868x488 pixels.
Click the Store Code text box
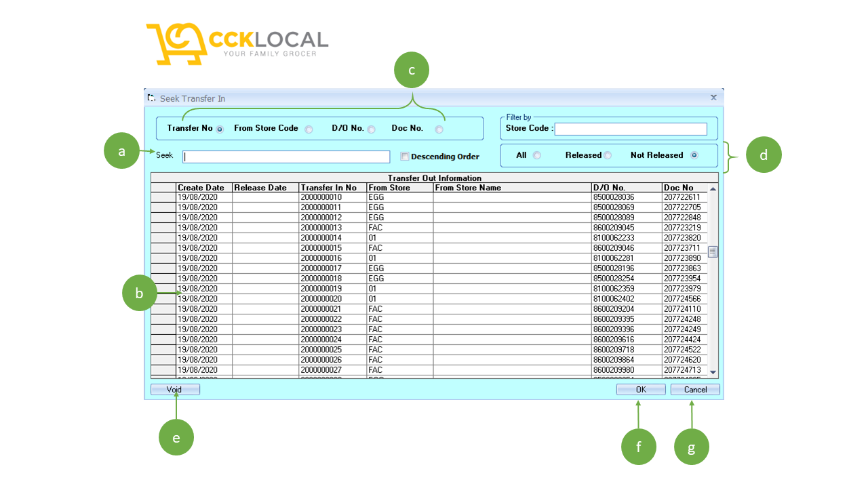click(x=631, y=128)
